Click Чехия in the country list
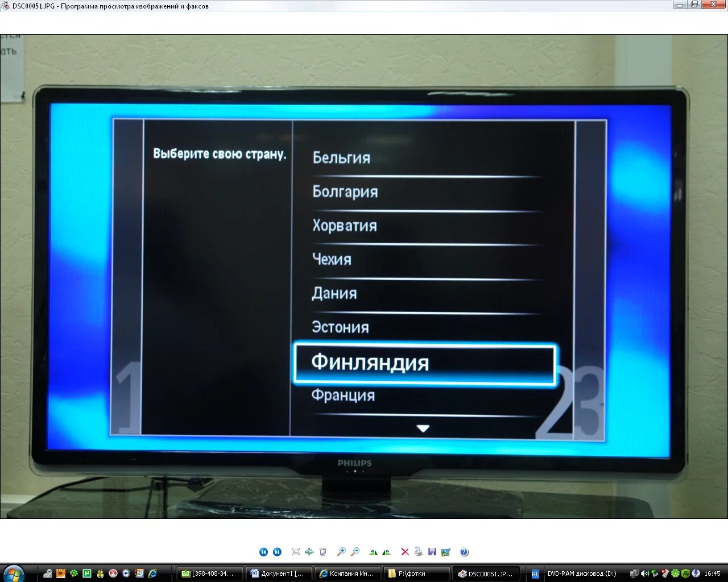Viewport: 728px width, 582px height. [332, 259]
